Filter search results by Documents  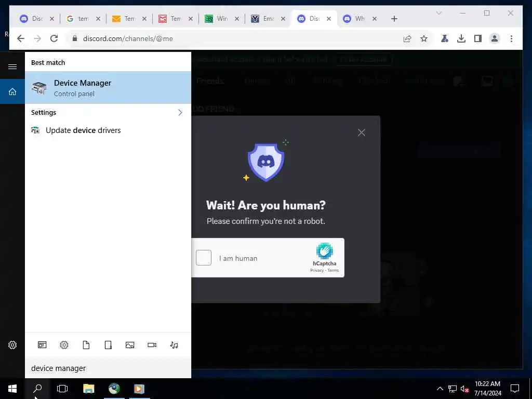[x=86, y=345]
